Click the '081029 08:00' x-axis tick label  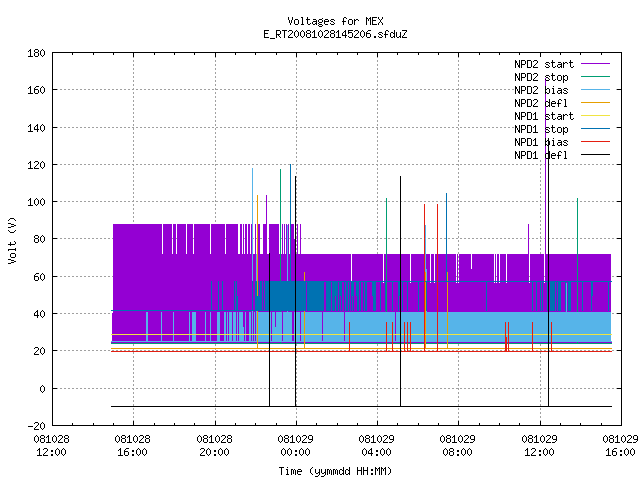tap(458, 446)
